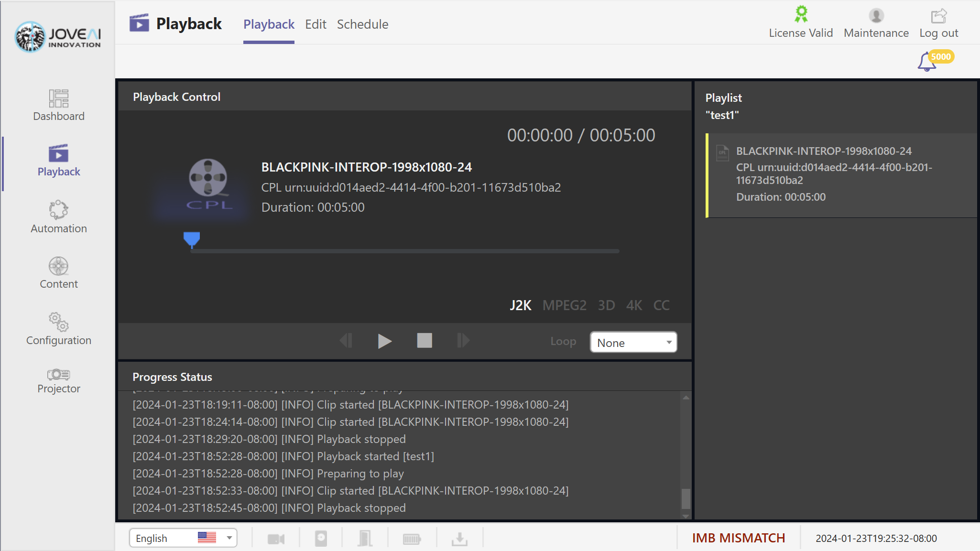
Task: Open the Dashboard sidebar section
Action: [x=58, y=106]
